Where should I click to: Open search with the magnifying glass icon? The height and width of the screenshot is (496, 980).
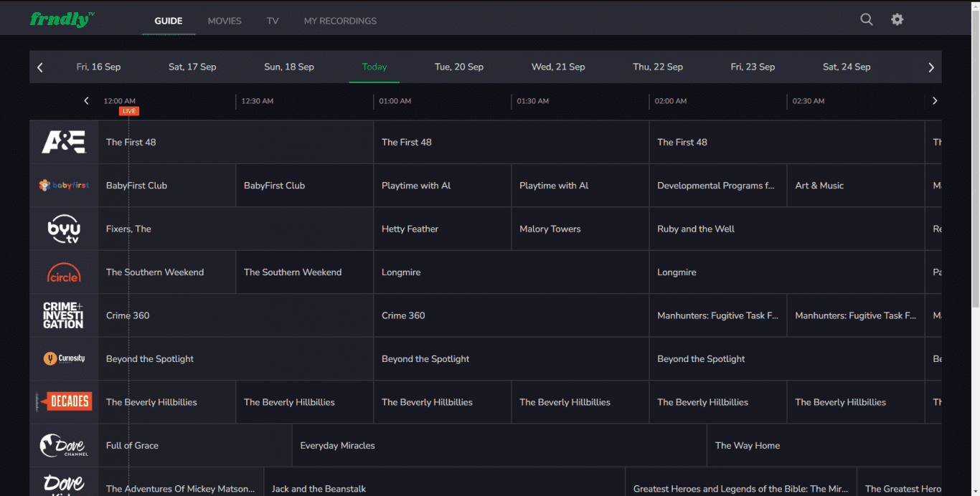click(x=866, y=19)
